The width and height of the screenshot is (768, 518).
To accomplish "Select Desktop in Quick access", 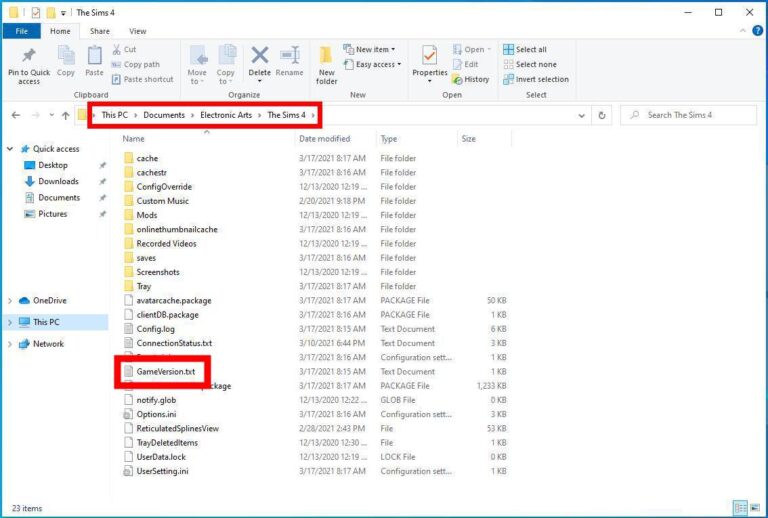I will tap(53, 165).
